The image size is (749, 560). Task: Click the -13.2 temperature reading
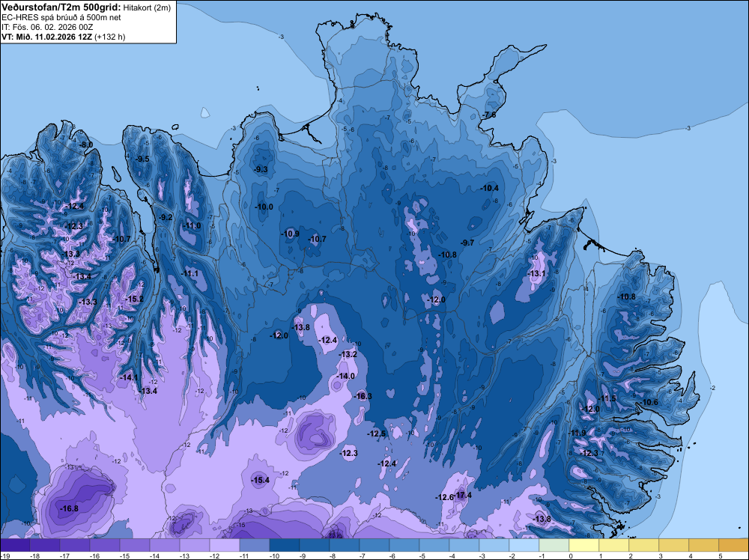[x=348, y=354]
